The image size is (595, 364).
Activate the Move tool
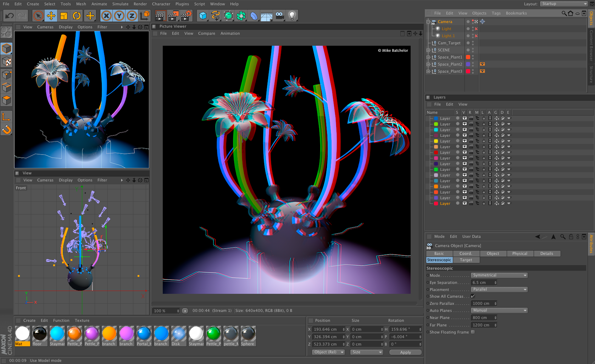(x=51, y=16)
